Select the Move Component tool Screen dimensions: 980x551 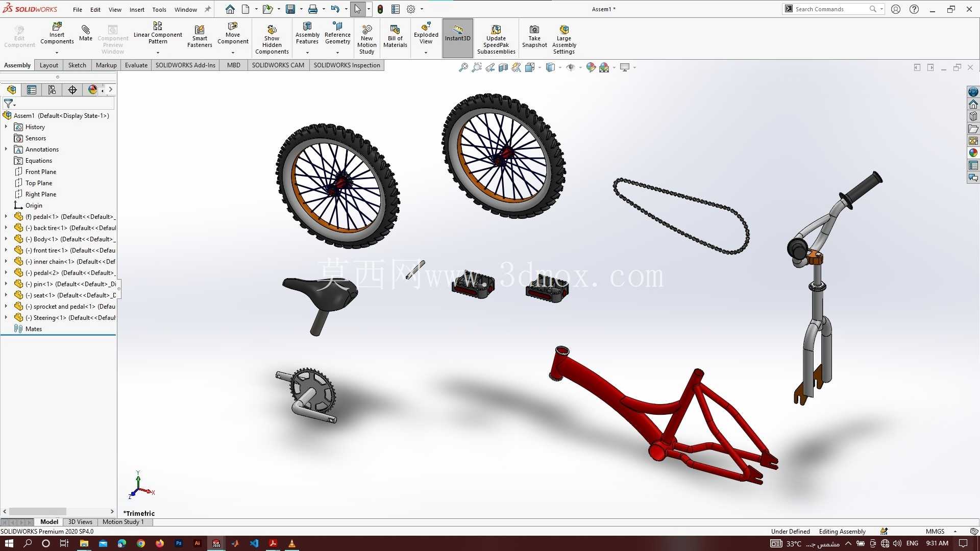coord(233,33)
